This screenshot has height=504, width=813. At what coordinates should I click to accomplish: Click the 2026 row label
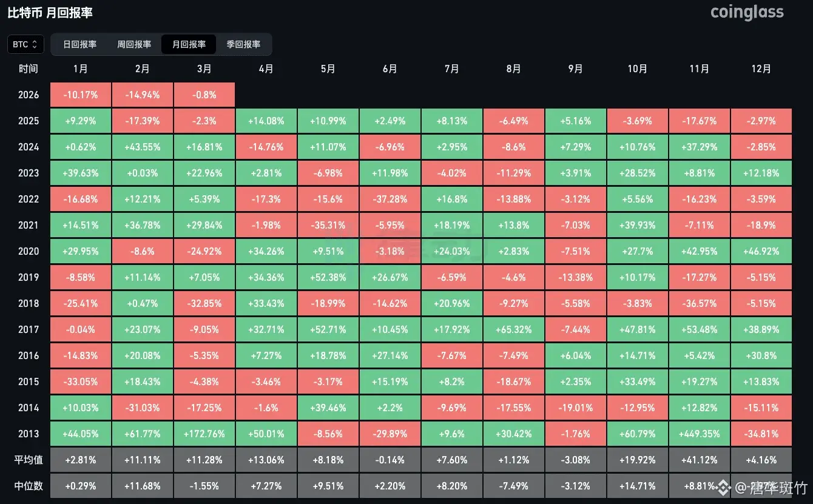[x=29, y=95]
